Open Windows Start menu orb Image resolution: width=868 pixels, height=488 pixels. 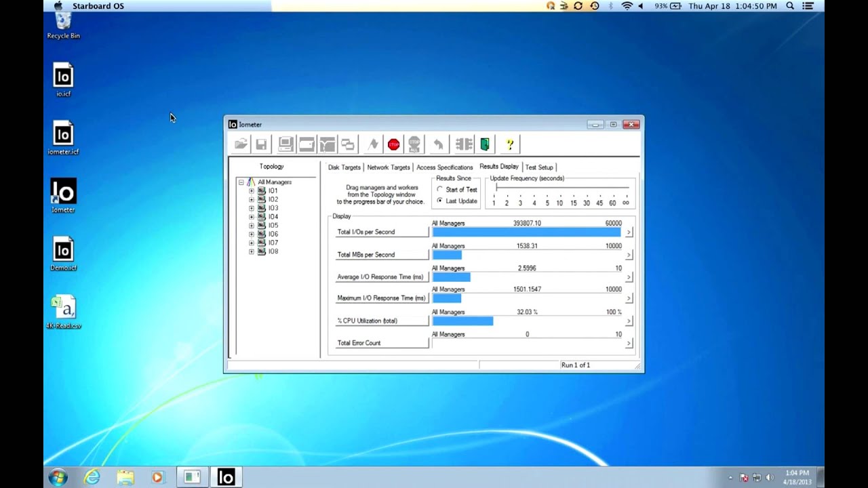coord(58,477)
